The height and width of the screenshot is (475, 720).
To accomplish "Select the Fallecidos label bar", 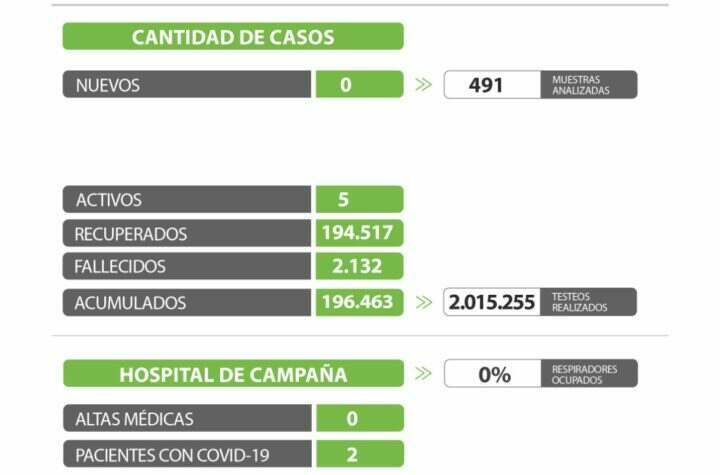I will pyautogui.click(x=187, y=267).
